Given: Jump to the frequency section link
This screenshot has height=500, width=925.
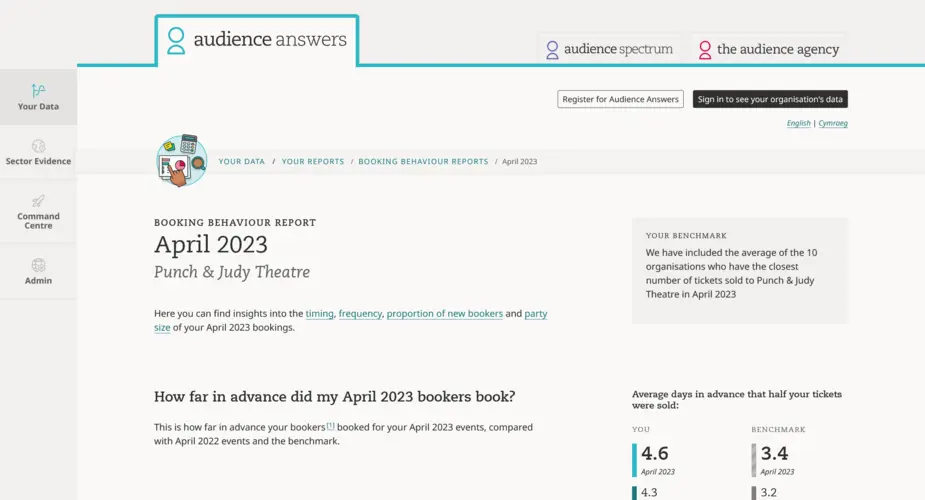Looking at the screenshot, I should coord(360,314).
